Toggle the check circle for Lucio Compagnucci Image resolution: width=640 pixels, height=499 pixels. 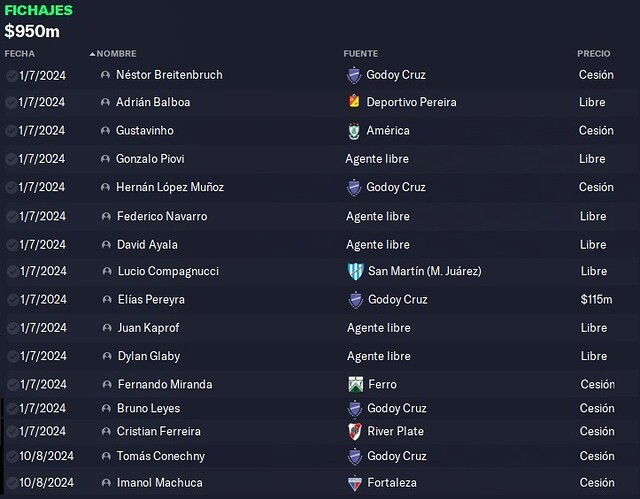point(13,271)
